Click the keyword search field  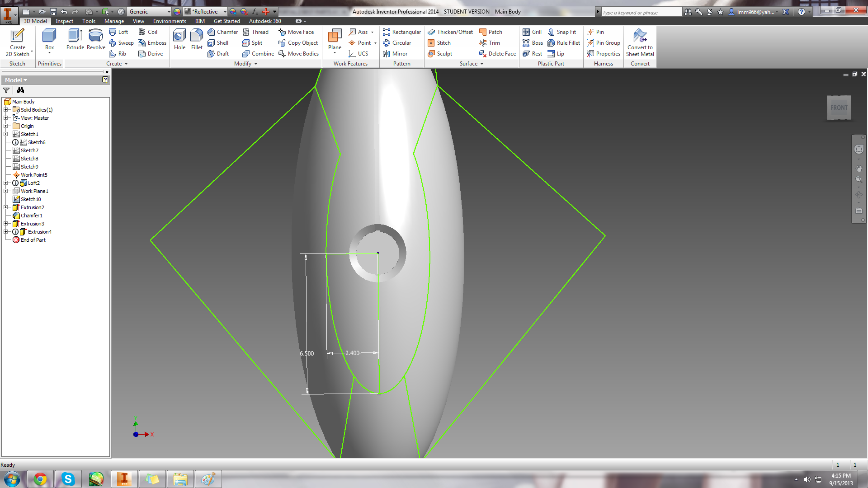641,12
